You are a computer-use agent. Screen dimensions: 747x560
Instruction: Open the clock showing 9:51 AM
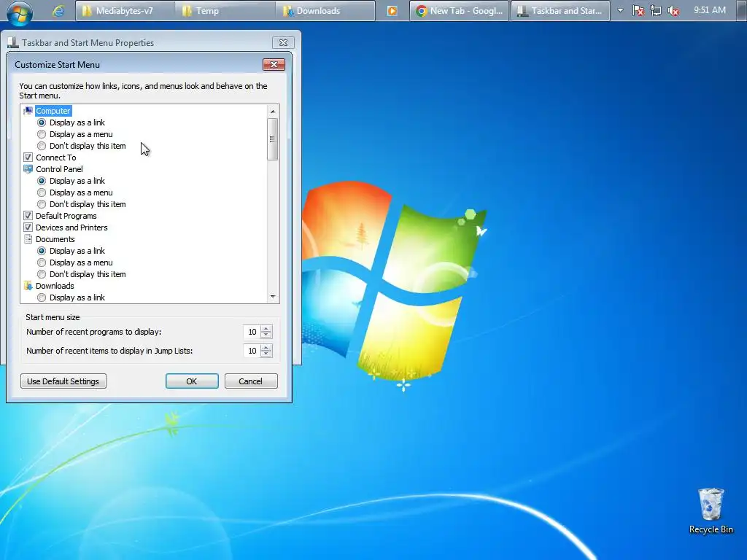point(709,10)
